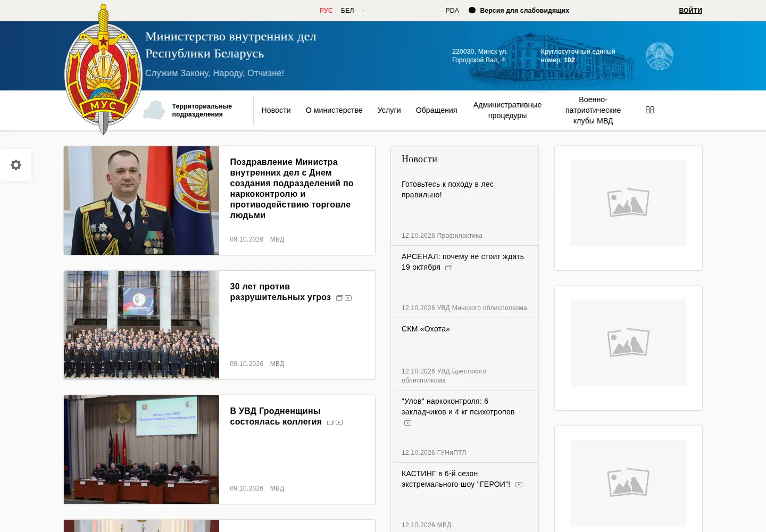The image size is (766, 532).
Task: Open the settings gear panel
Action: pos(16,165)
